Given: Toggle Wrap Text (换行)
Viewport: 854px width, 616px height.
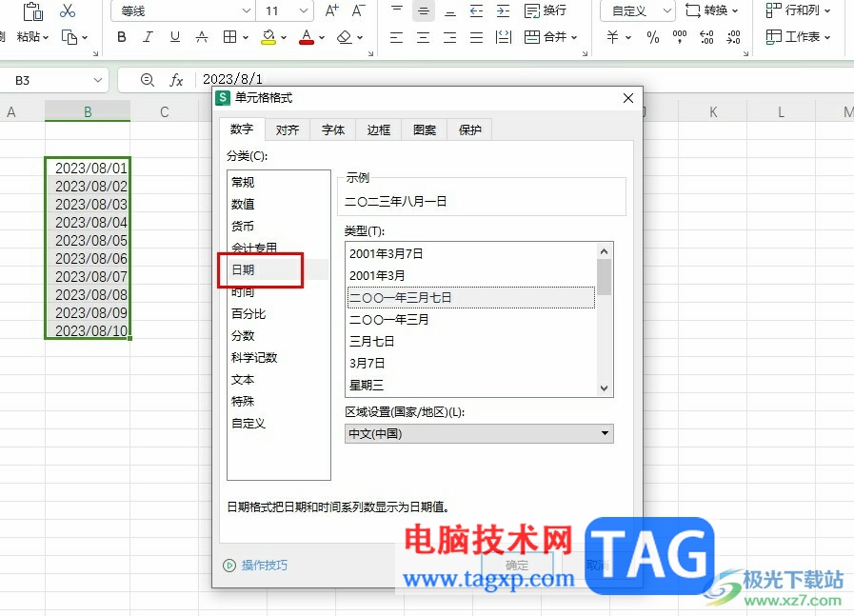Looking at the screenshot, I should click(x=546, y=10).
